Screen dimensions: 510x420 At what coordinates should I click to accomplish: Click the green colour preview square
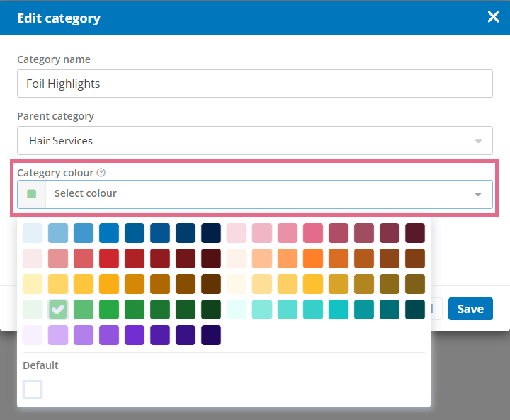(x=32, y=194)
